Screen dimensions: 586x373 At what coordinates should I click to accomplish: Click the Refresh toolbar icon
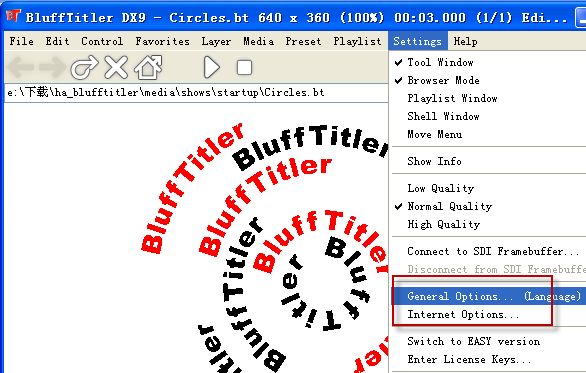[x=84, y=68]
